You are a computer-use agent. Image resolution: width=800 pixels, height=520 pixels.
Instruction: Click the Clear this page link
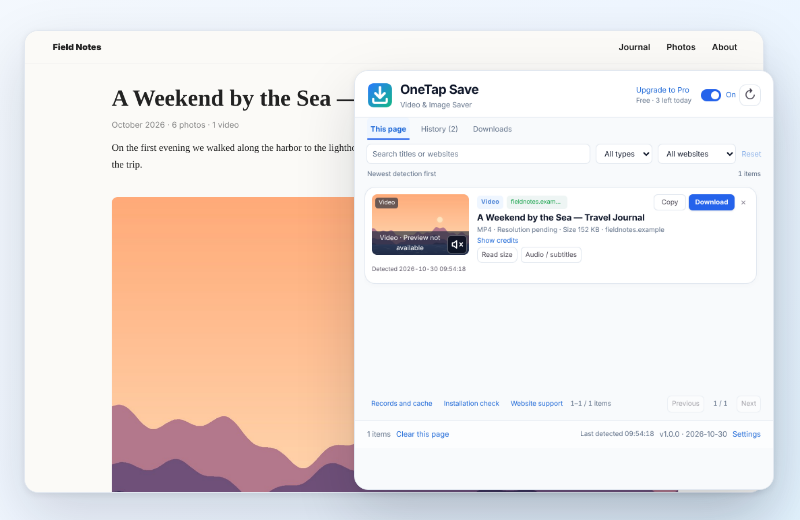[422, 434]
